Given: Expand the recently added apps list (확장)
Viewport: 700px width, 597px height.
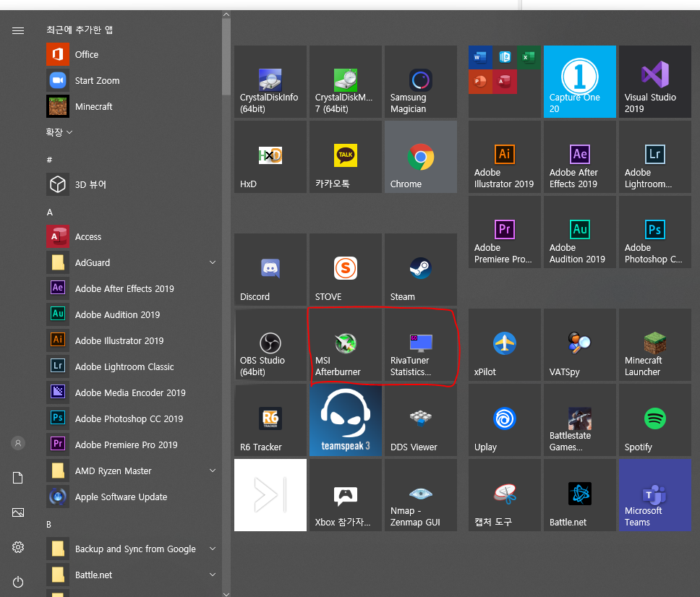Looking at the screenshot, I should pyautogui.click(x=59, y=132).
